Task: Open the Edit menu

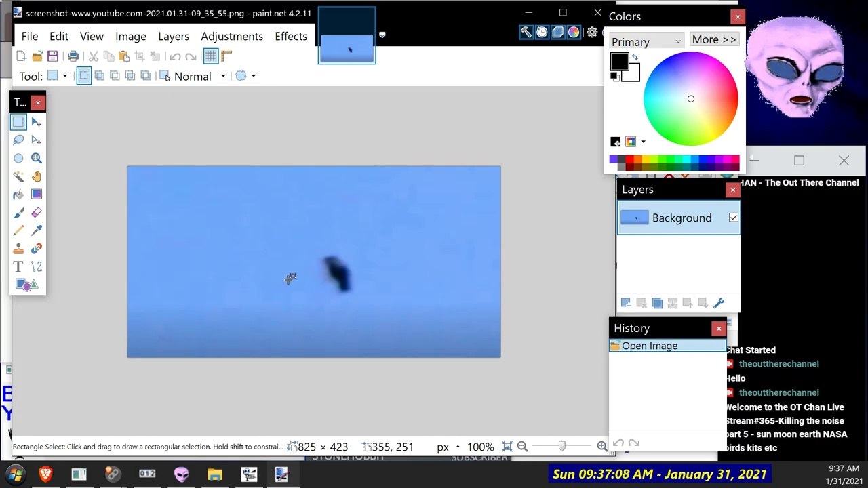Action: tap(59, 36)
